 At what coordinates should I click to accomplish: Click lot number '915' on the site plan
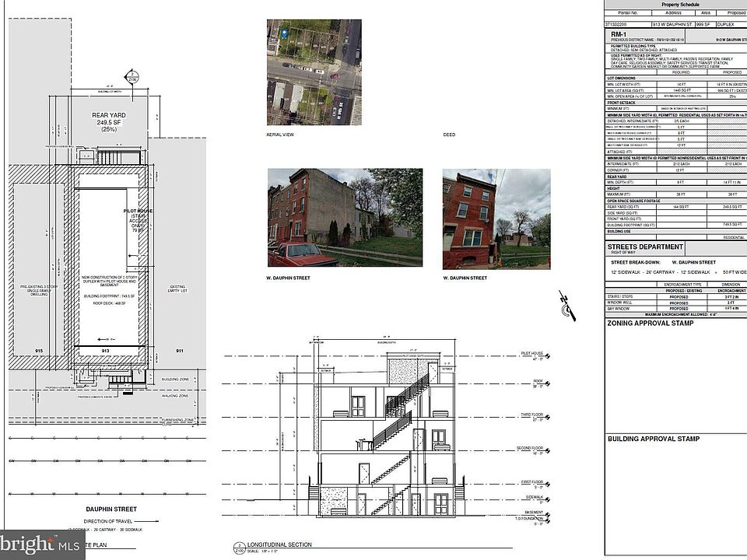pyautogui.click(x=39, y=351)
